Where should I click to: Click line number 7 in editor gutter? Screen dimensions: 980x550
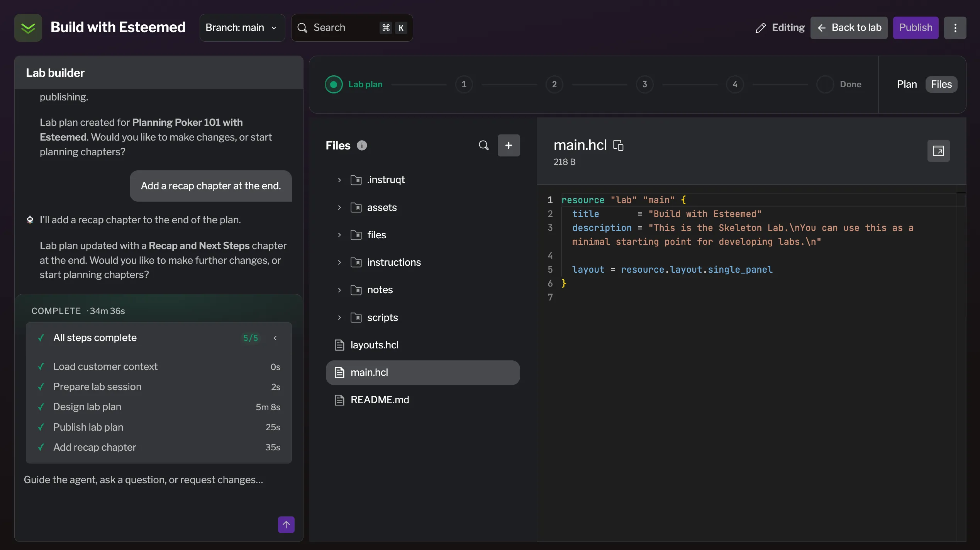(550, 297)
